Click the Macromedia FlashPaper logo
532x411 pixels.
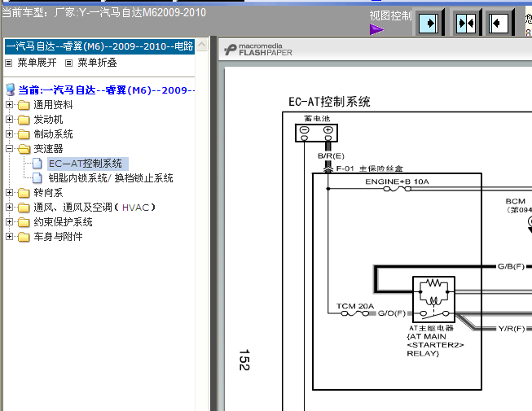(258, 50)
